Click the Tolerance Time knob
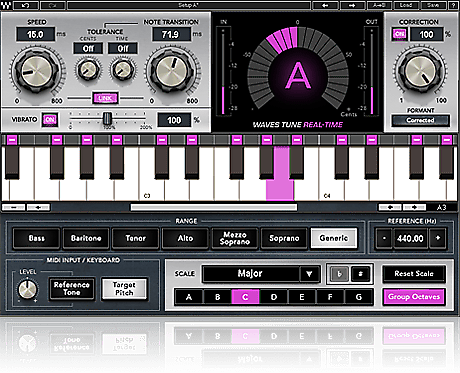The height and width of the screenshot is (373, 460). [124, 70]
